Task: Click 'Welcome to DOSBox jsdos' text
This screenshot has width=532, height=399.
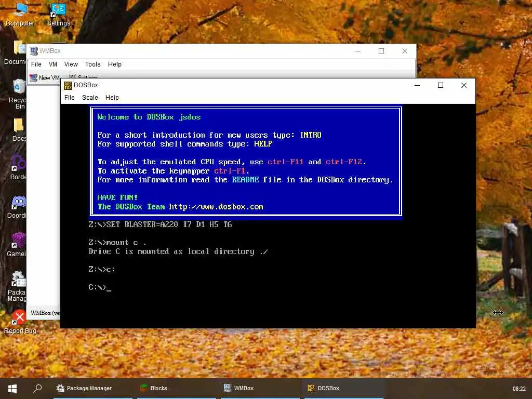Action: click(x=149, y=117)
